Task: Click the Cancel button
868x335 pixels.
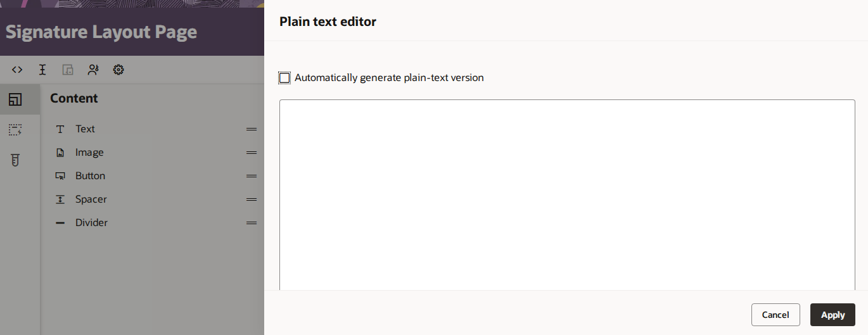Action: click(x=775, y=315)
